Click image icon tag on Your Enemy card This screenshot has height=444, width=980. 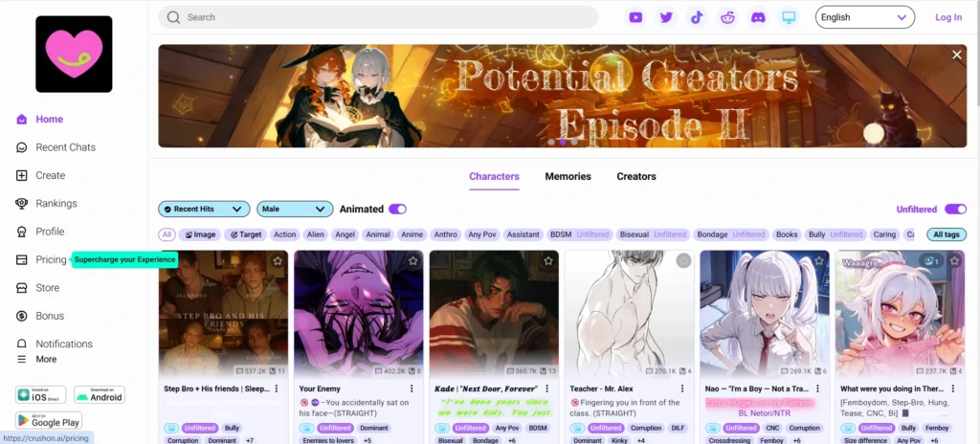(306, 429)
